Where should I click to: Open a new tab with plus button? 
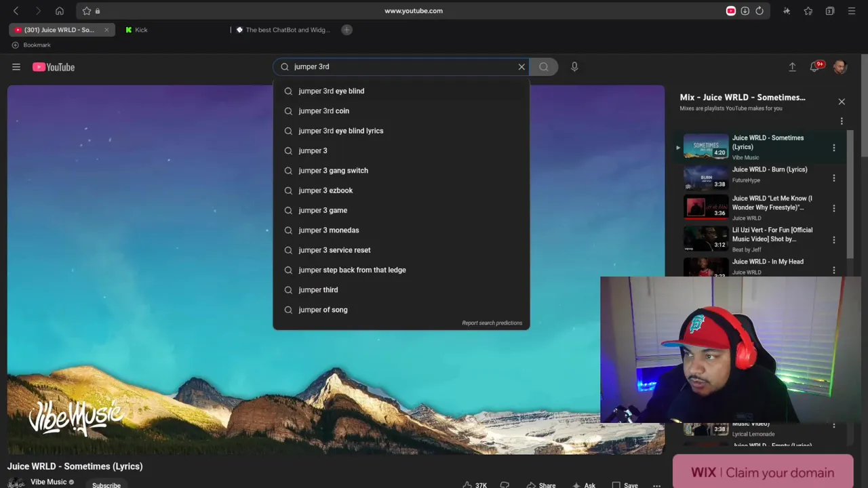click(347, 30)
